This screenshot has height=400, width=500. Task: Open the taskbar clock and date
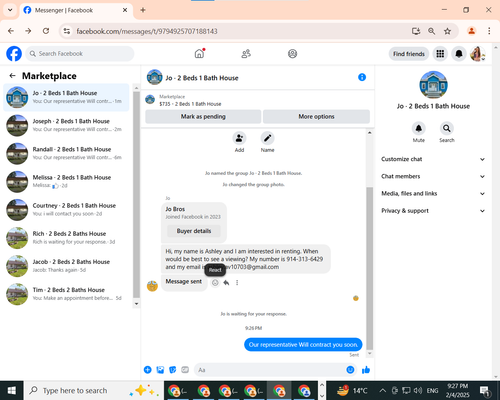[458, 390]
